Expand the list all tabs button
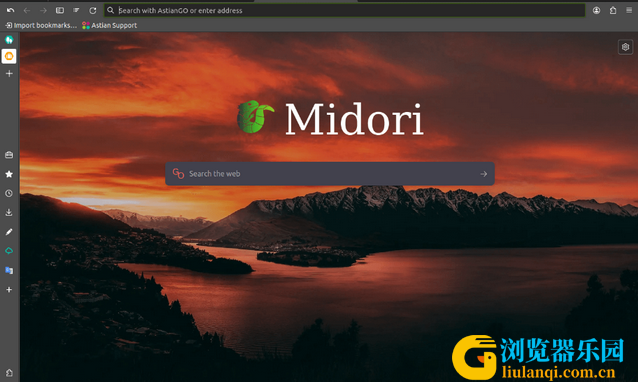The height and width of the screenshot is (382, 638). click(x=76, y=11)
